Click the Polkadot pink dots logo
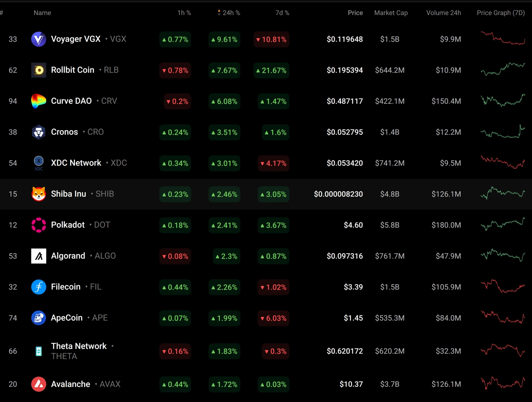Viewport: 532px width, 402px height. (39, 225)
